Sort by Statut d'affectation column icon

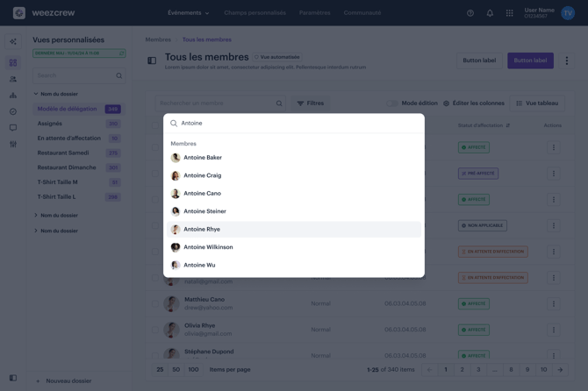click(508, 125)
